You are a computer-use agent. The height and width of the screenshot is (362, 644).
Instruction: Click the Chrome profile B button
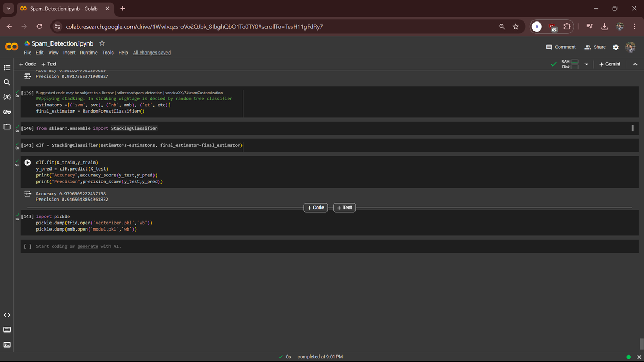click(536, 27)
